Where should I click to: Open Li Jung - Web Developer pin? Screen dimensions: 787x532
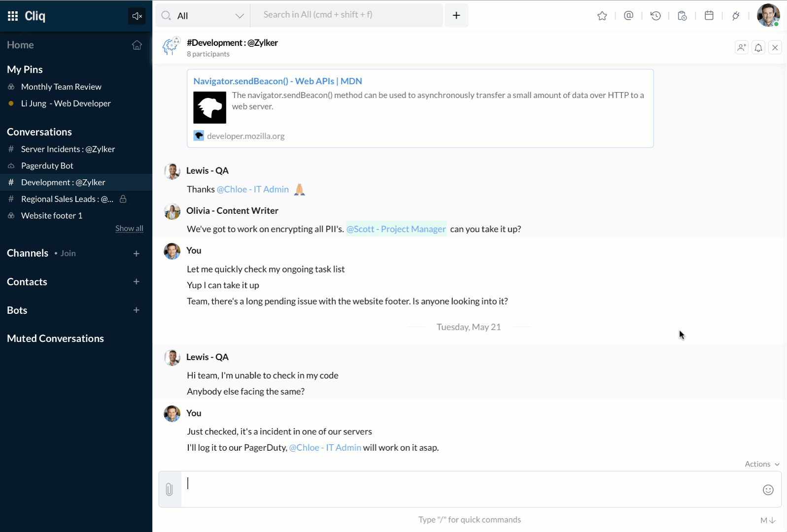[x=76, y=103]
